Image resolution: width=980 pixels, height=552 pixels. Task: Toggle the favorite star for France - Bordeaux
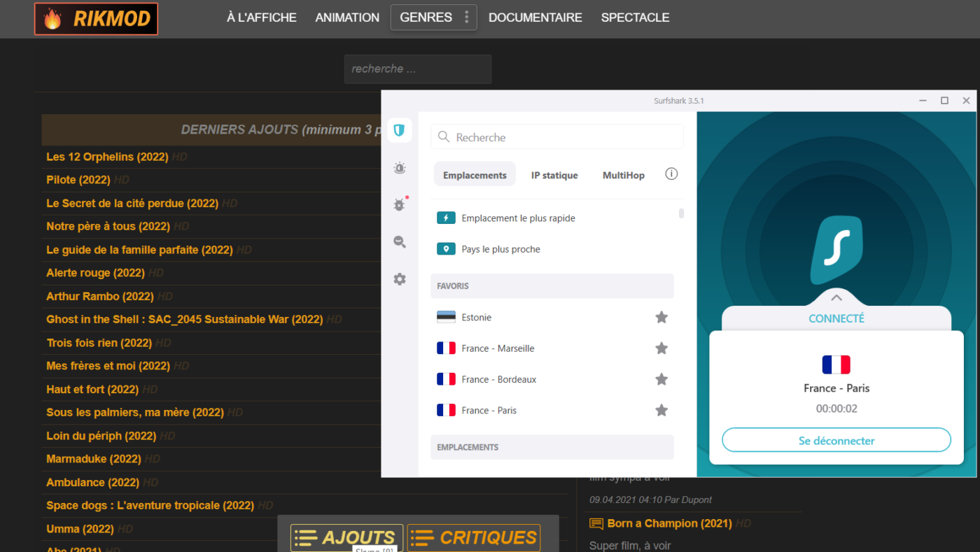[661, 378]
